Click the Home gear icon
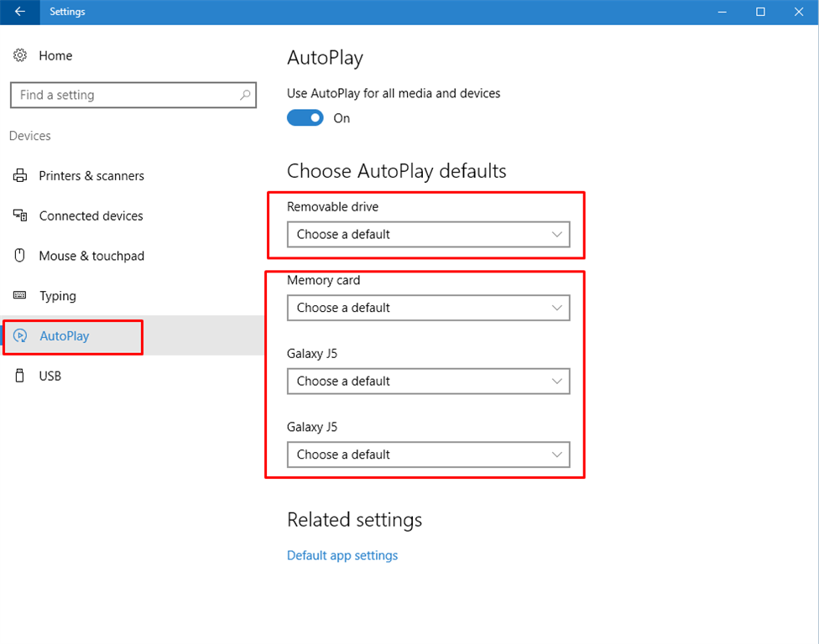The width and height of the screenshot is (819, 644). pyautogui.click(x=20, y=55)
